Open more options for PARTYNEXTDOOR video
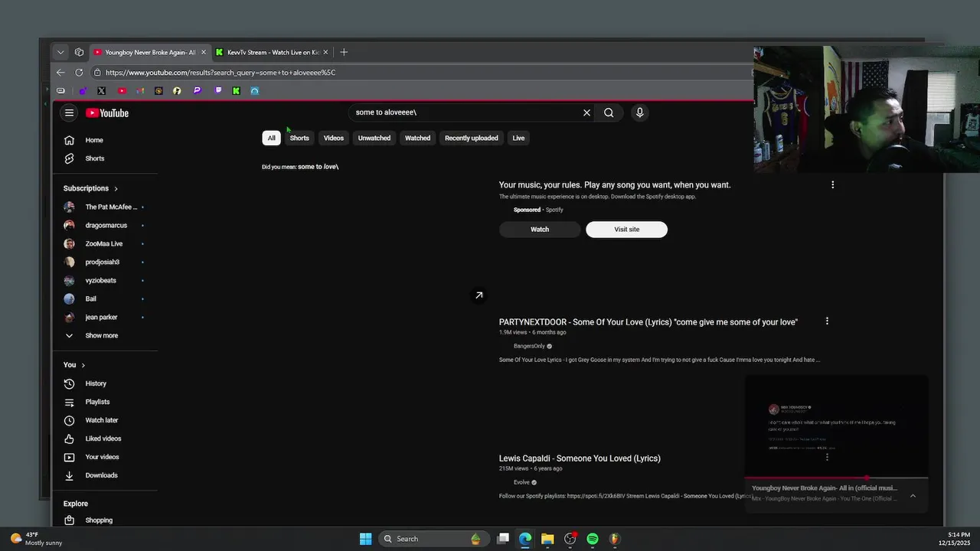Image resolution: width=980 pixels, height=551 pixels. [827, 321]
